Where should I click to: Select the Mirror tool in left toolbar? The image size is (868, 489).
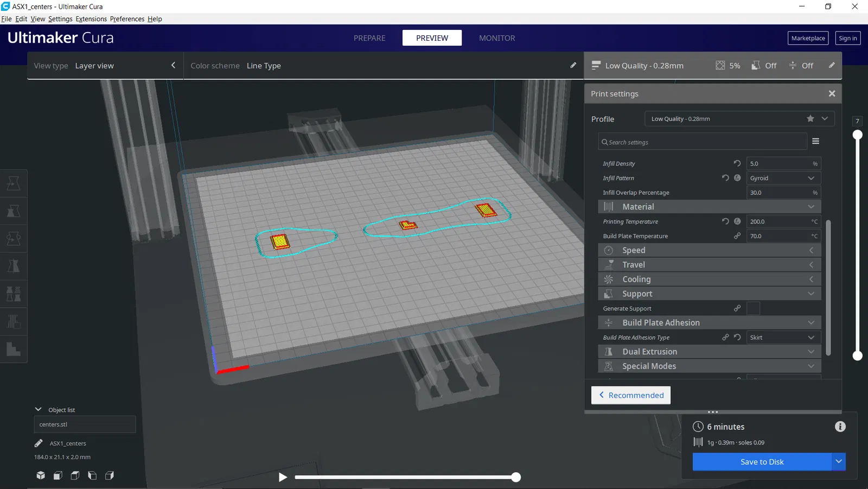[x=14, y=266]
